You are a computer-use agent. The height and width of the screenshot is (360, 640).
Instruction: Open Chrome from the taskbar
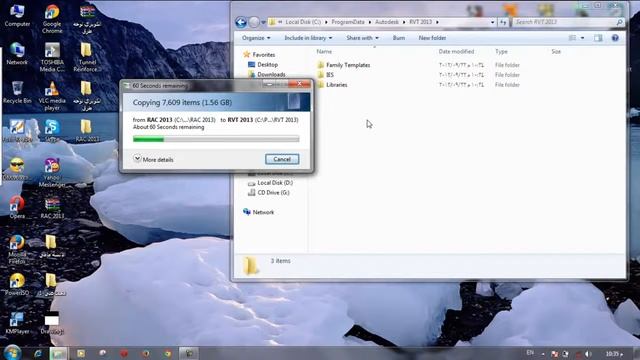pos(167,353)
